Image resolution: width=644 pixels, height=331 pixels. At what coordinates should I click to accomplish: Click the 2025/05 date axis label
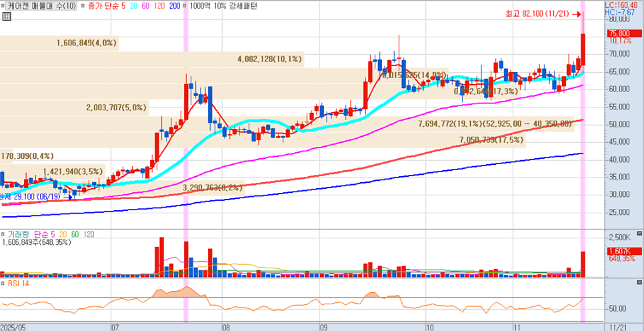[x=13, y=327]
